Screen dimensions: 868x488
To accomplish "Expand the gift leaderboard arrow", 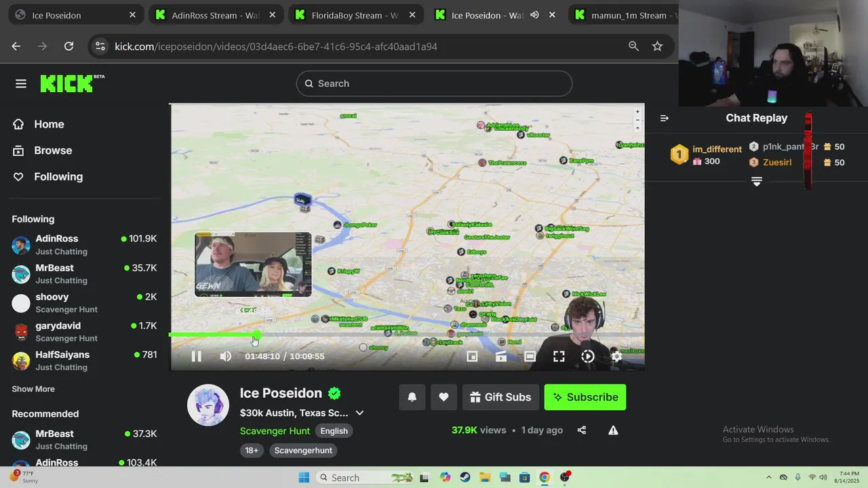I will pos(757,182).
